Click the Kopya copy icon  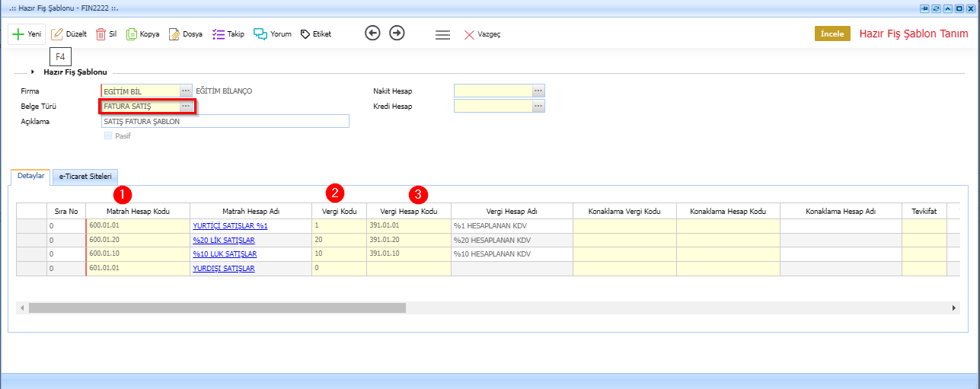[132, 34]
